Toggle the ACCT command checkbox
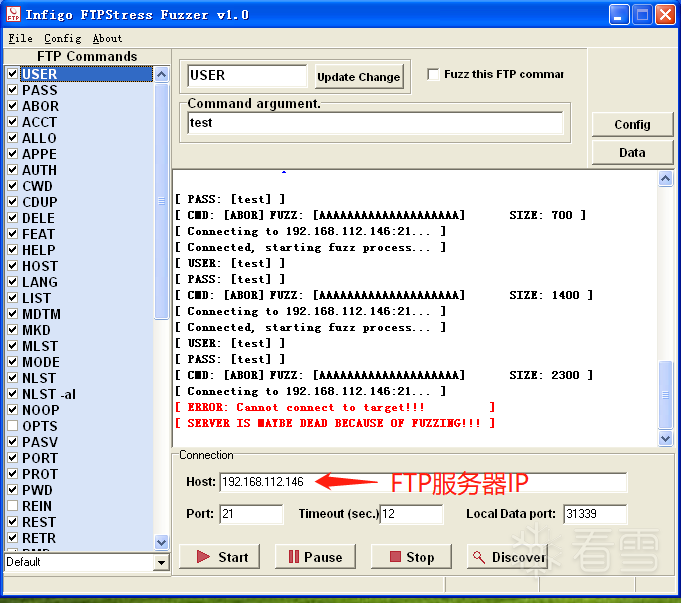 tap(13, 122)
